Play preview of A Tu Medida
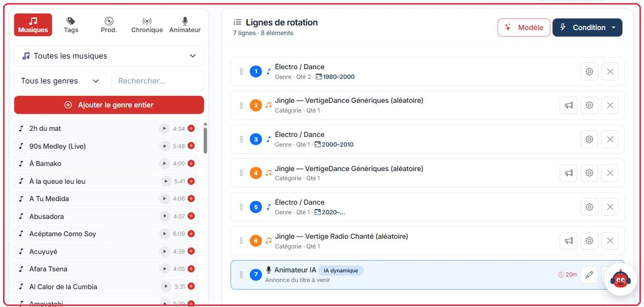The height and width of the screenshot is (307, 644). (164, 199)
